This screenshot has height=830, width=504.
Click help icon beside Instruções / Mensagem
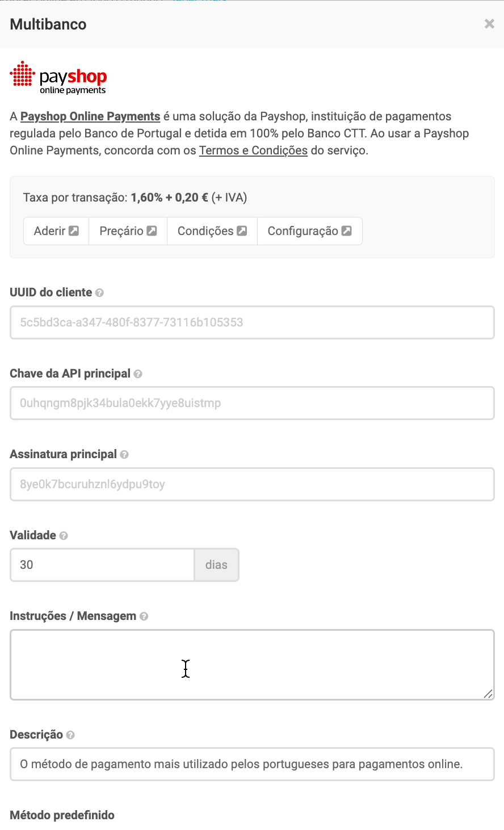[144, 617]
